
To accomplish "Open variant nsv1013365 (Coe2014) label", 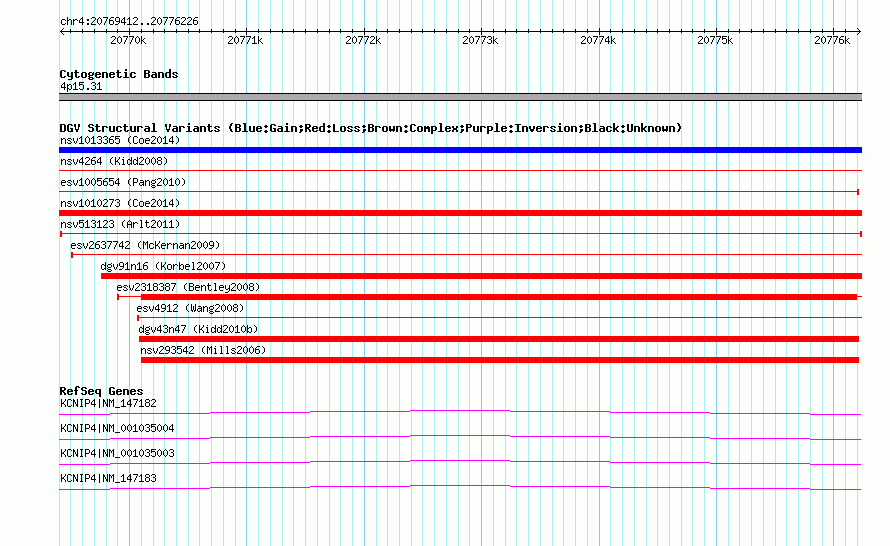I will 120,140.
